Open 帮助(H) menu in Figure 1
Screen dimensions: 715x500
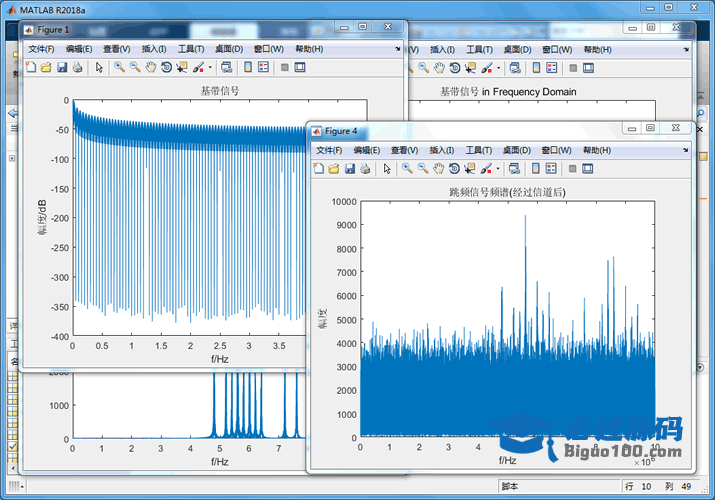(309, 49)
